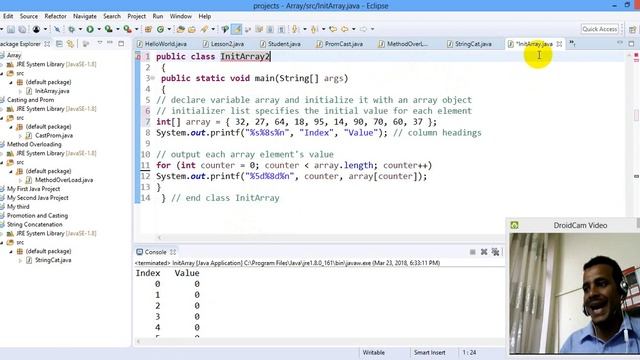Screen dimensions: 640x360
Task: Maximize the Package Explorer view
Action: pyautogui.click(x=121, y=43)
